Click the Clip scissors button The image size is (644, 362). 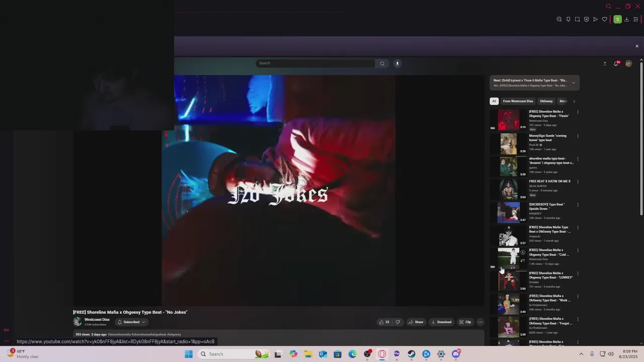pyautogui.click(x=465, y=322)
